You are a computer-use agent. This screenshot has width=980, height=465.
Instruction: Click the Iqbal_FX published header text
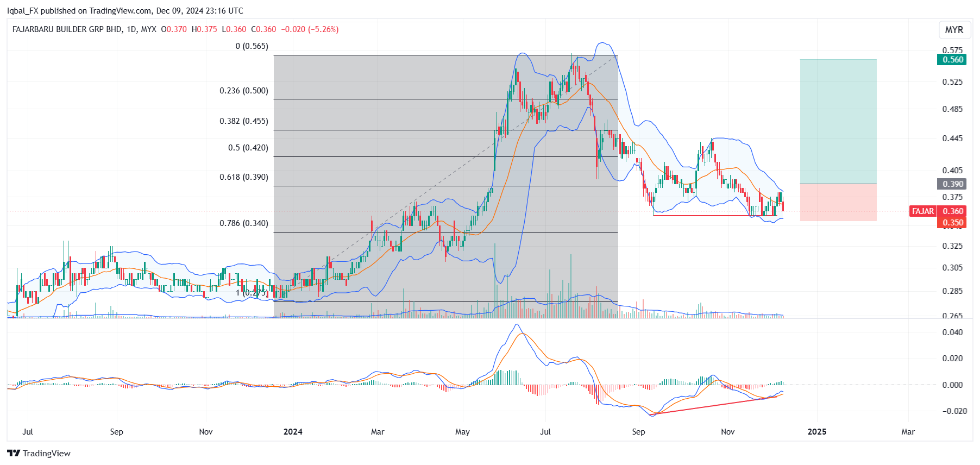click(x=125, y=11)
